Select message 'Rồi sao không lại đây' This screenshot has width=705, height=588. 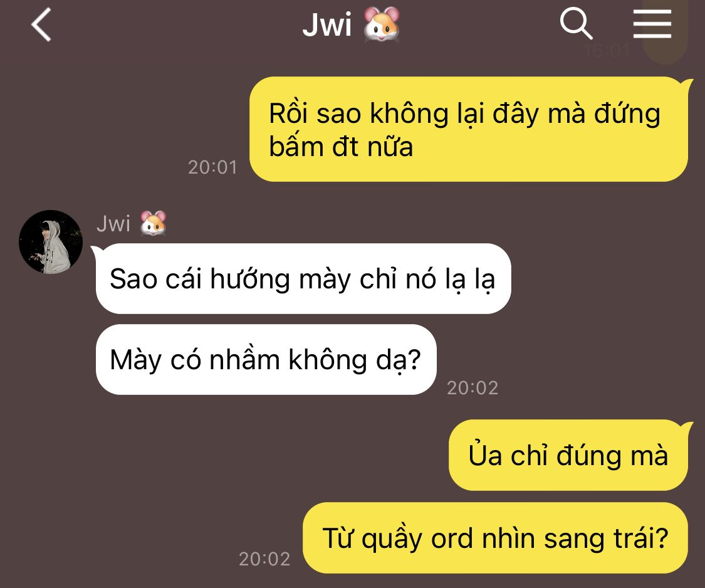click(x=469, y=129)
